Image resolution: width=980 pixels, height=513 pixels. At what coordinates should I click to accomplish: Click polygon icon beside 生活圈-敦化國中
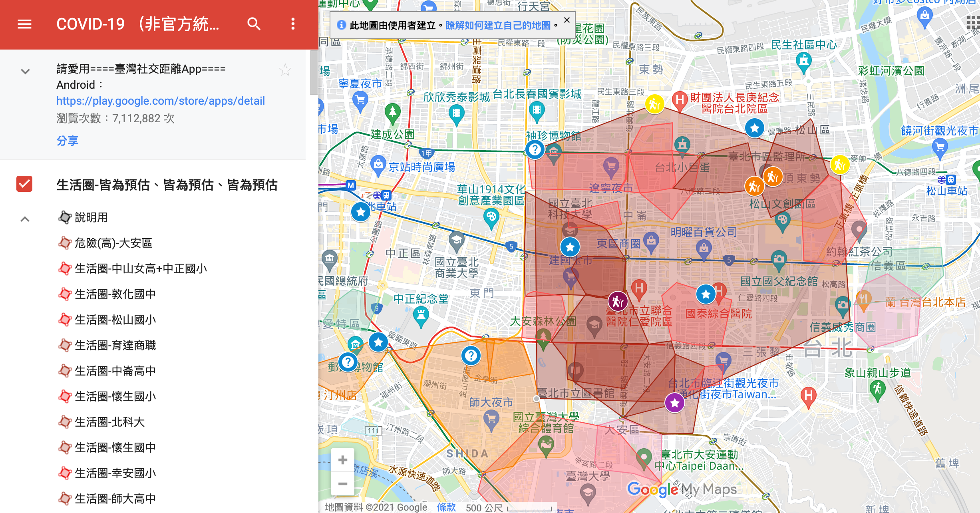65,294
